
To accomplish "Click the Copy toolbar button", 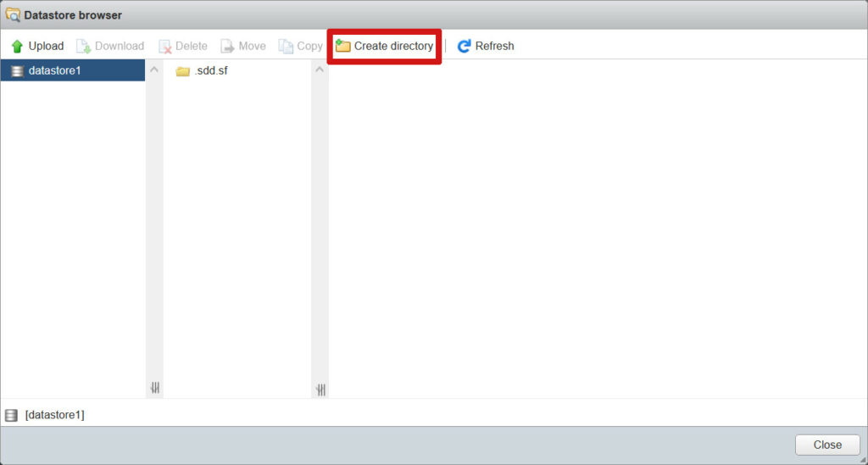I will coord(301,46).
